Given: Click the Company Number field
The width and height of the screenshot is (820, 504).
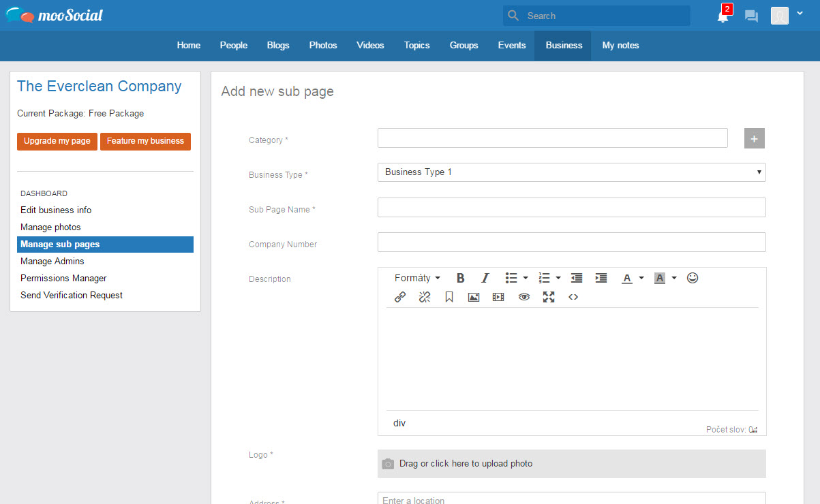Looking at the screenshot, I should (572, 242).
